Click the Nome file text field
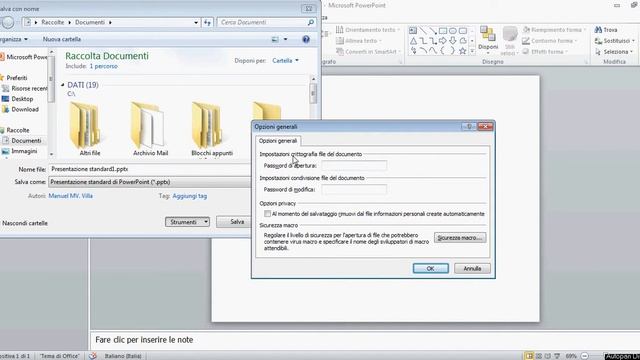The image size is (640, 360). [150, 169]
